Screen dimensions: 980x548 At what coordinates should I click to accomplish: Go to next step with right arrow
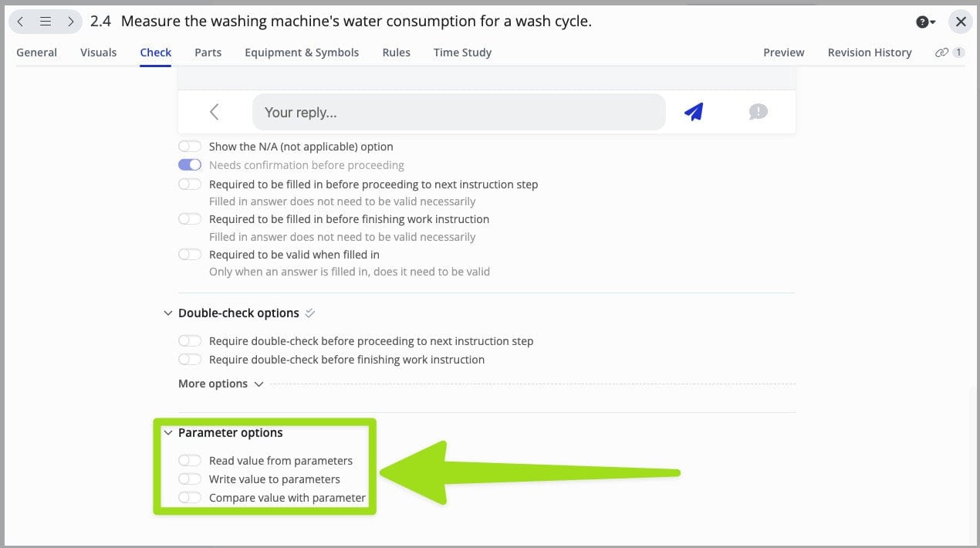click(x=70, y=22)
